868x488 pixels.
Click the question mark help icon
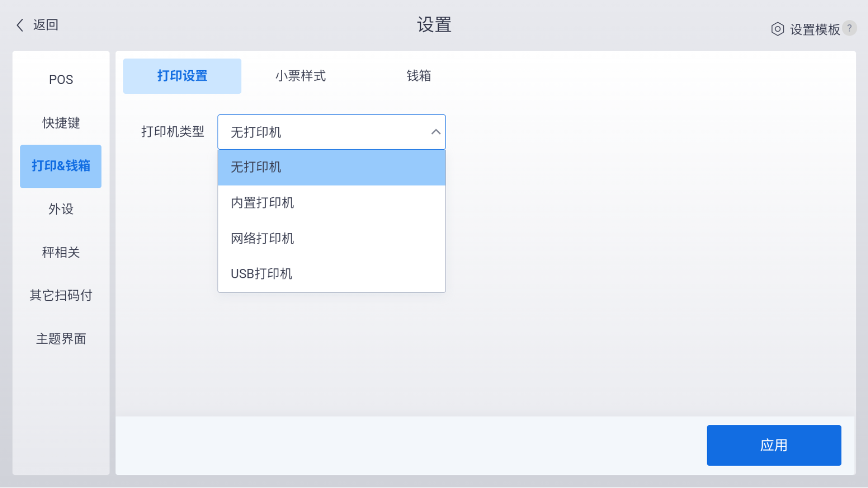(850, 28)
